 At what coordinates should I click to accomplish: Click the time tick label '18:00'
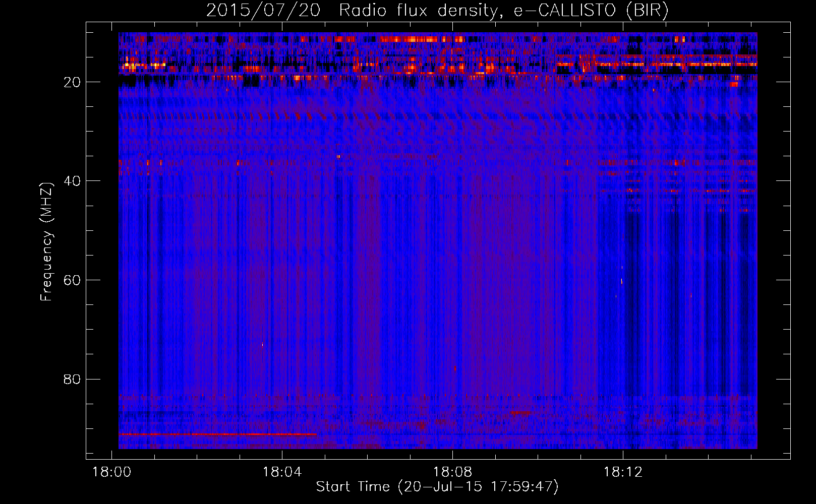point(111,472)
